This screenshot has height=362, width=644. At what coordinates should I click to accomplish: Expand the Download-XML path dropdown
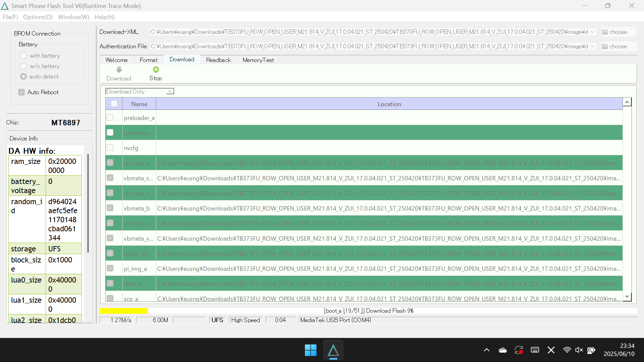pyautogui.click(x=592, y=32)
